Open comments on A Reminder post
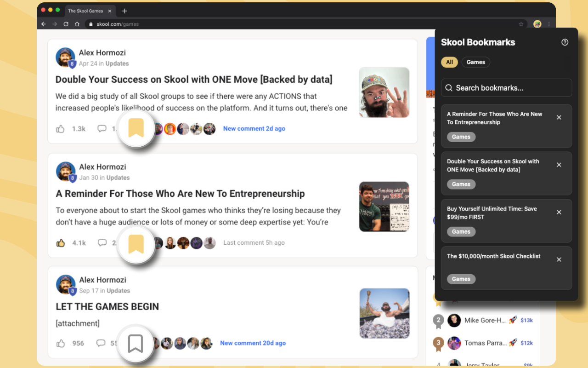The height and width of the screenshot is (368, 588). (102, 243)
